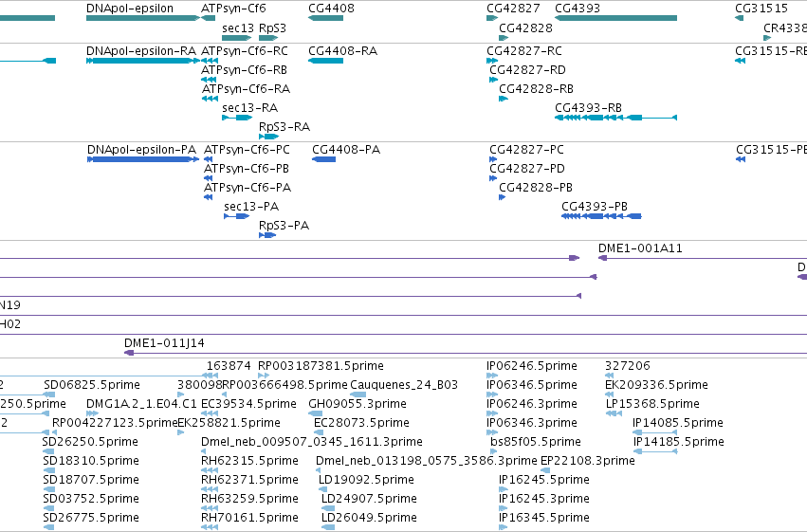807x532 pixels.
Task: Select the CG4393-RB transcript label
Action: tap(588, 108)
